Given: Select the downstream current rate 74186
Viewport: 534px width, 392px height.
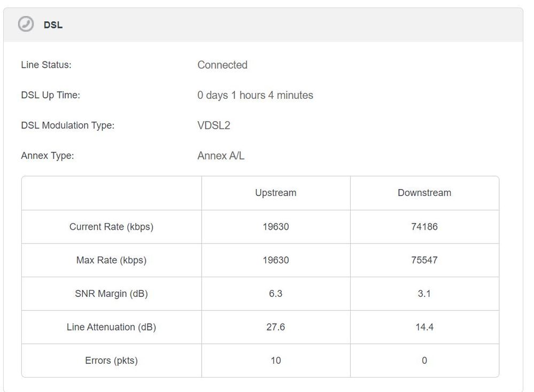Looking at the screenshot, I should [x=424, y=227].
